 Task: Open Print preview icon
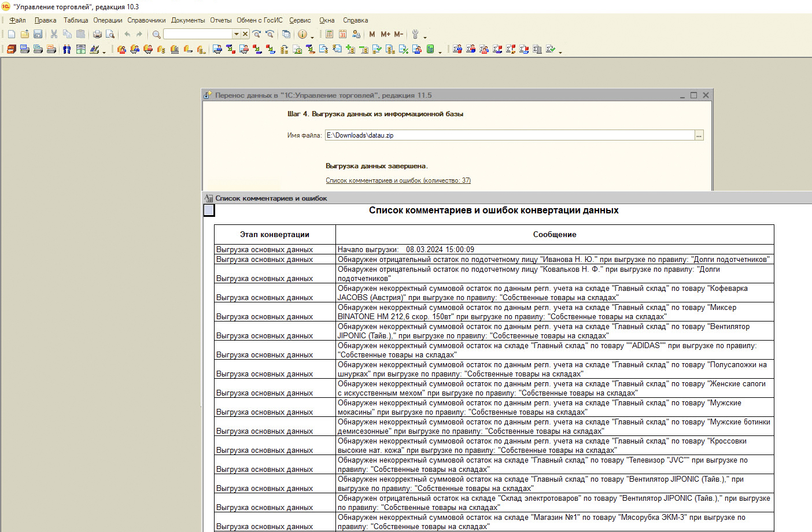click(110, 34)
